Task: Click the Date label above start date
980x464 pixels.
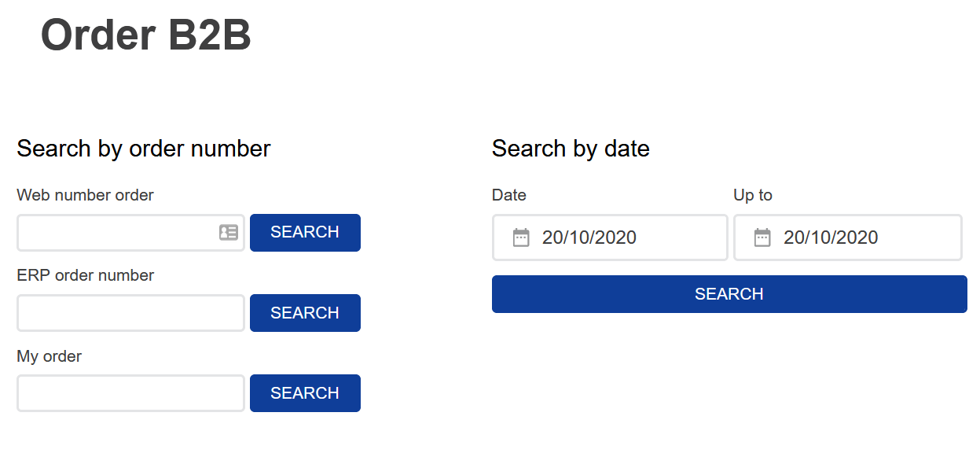Action: tap(509, 195)
